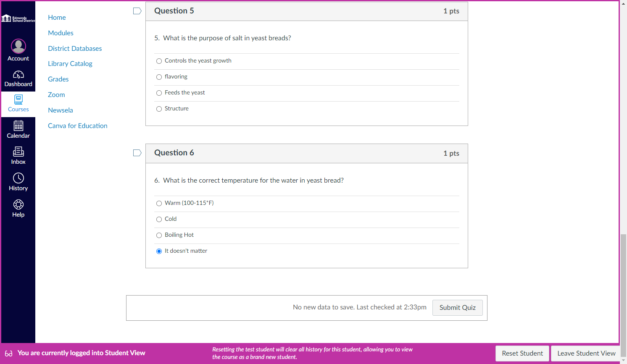This screenshot has height=364, width=627.
Task: Select the 'Cold' answer
Action: pyautogui.click(x=159, y=220)
